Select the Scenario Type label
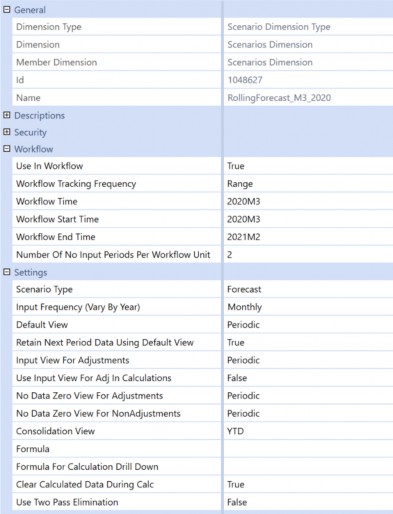Screen dimensions: 393x514 pos(44,289)
